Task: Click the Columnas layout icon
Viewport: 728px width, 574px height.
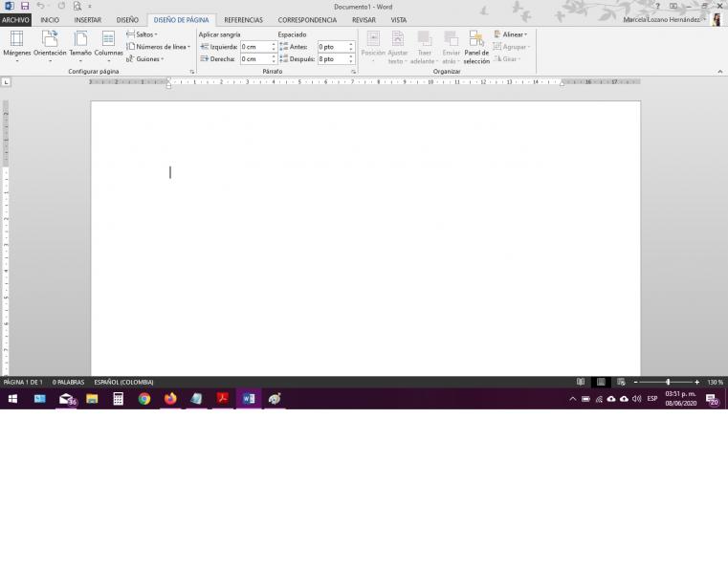Action: click(108, 45)
